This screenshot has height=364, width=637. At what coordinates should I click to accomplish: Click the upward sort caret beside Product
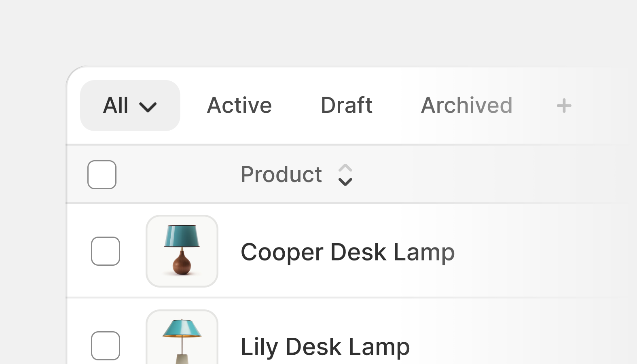(x=345, y=167)
